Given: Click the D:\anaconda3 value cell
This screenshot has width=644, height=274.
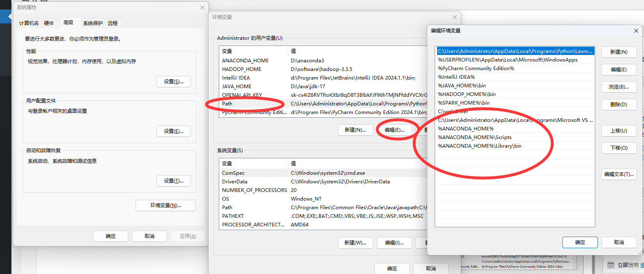Looking at the screenshot, I should coord(307,61).
